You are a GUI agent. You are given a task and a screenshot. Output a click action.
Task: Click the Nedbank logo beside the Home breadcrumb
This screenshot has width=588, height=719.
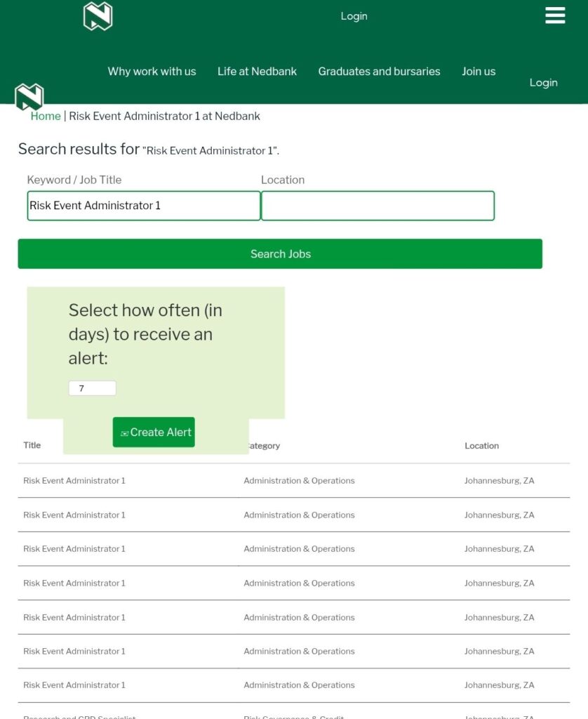click(29, 97)
